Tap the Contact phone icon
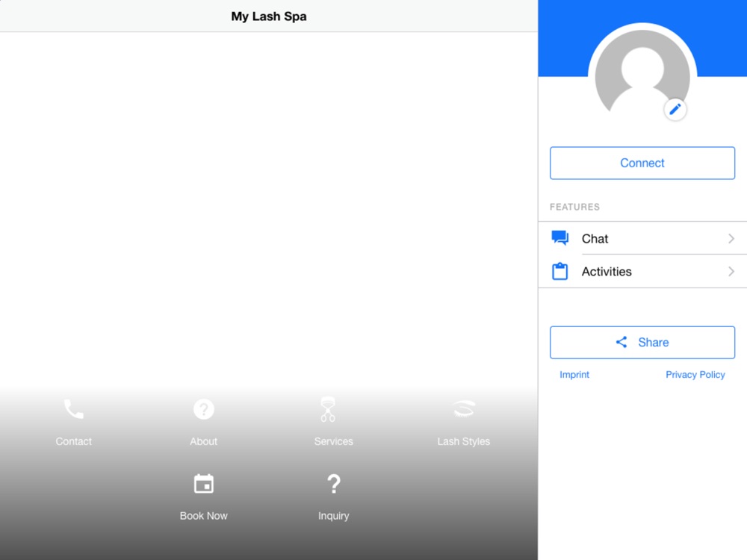Screen dimensions: 747x560 pyautogui.click(x=74, y=409)
